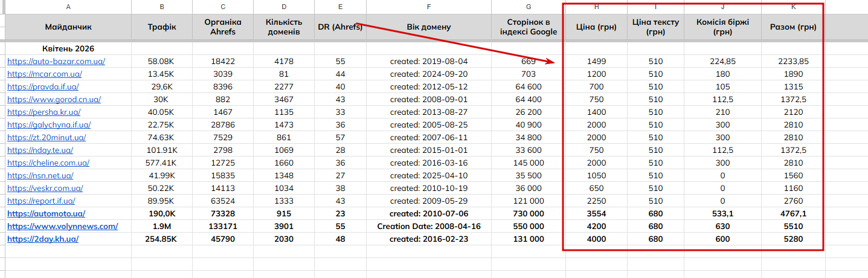
Task: Open the automoto.ua link
Action: coord(46,214)
